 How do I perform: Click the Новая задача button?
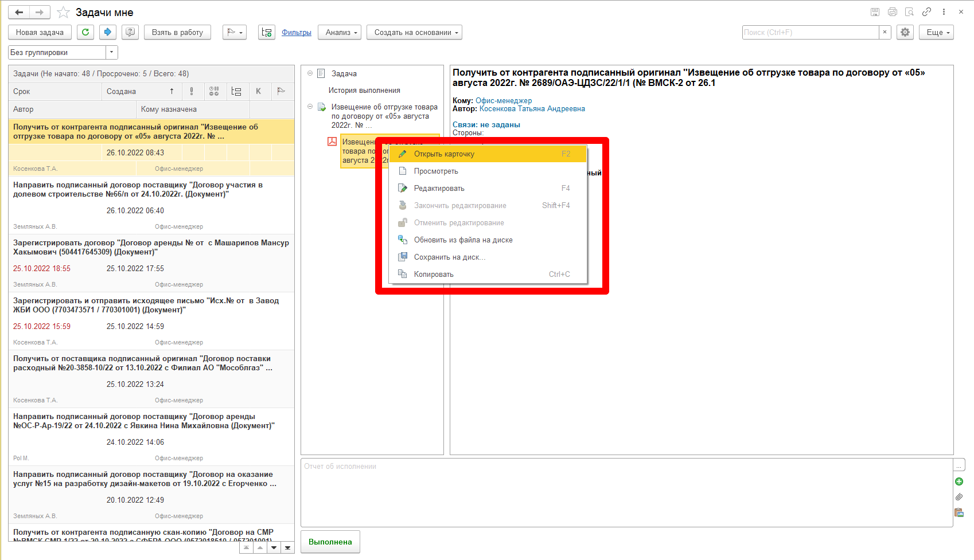click(40, 32)
